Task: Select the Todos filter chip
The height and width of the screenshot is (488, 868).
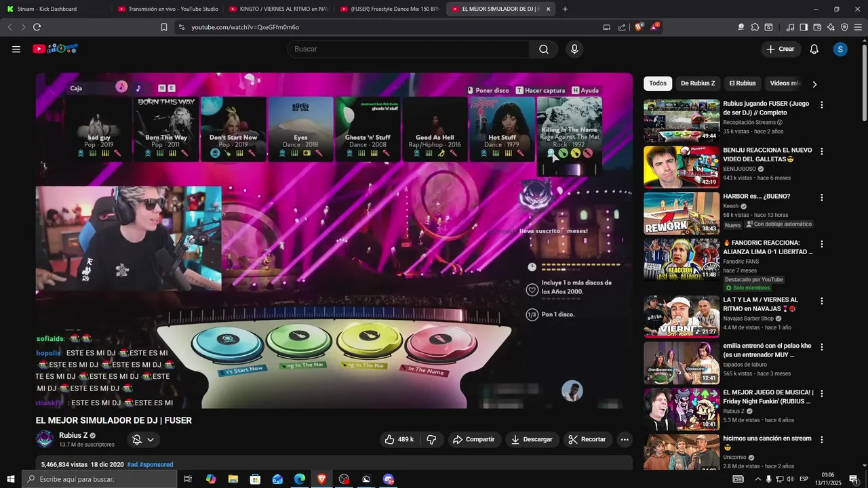Action: [x=658, y=83]
